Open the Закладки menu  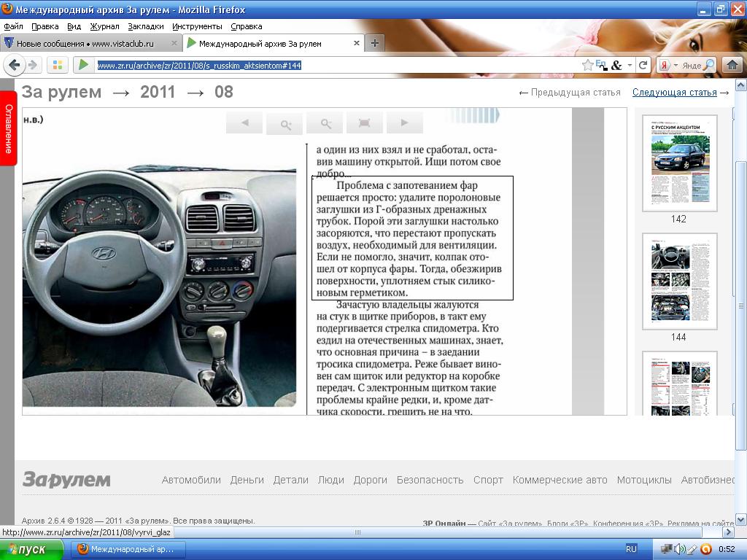[x=145, y=26]
